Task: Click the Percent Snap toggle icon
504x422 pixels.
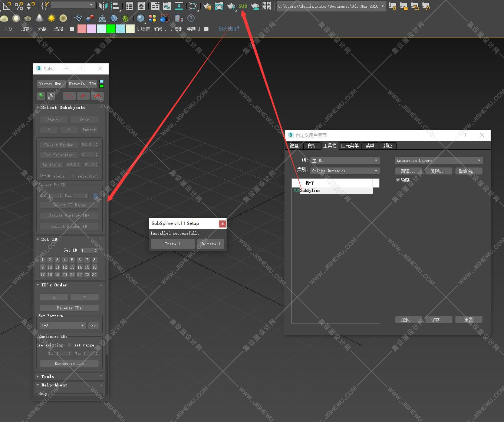Action: coord(19,6)
